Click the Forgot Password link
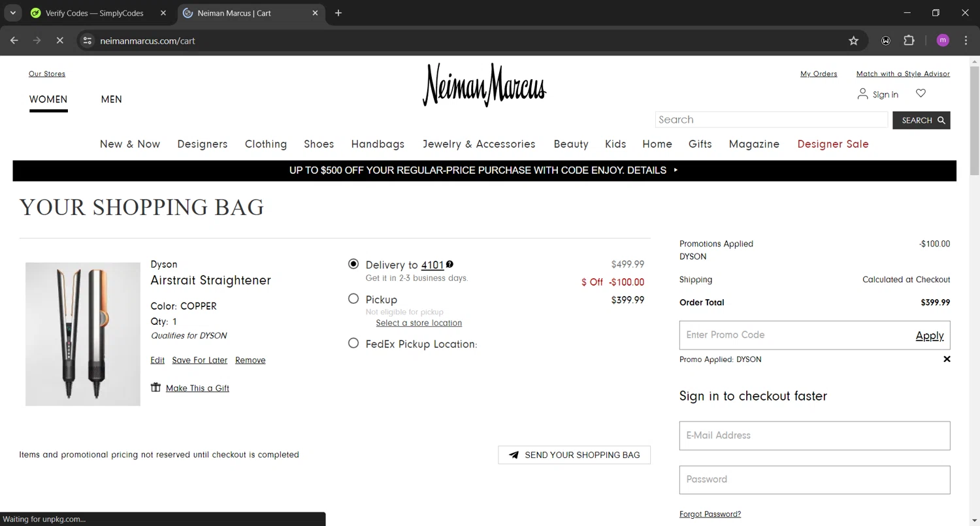980x526 pixels. click(x=710, y=514)
